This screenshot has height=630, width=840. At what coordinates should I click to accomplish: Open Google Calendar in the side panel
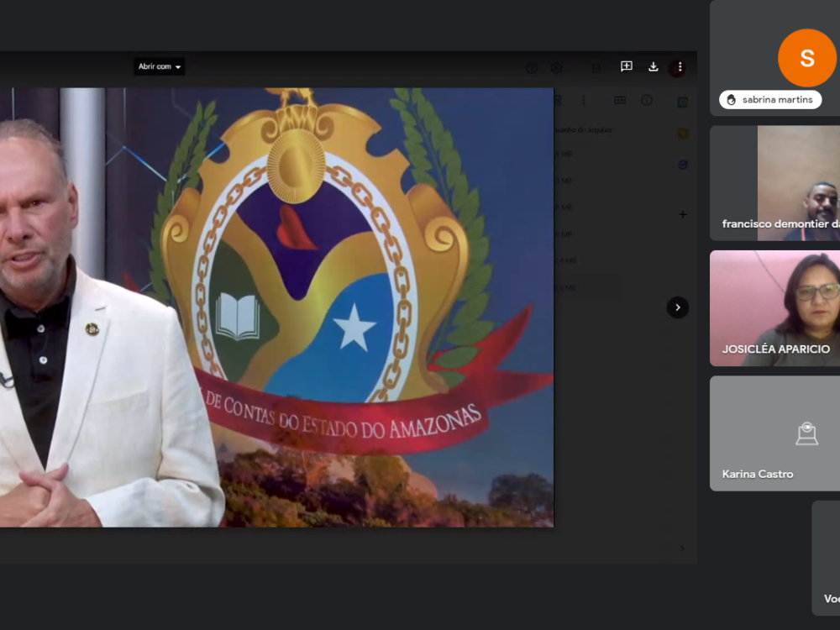click(x=682, y=102)
